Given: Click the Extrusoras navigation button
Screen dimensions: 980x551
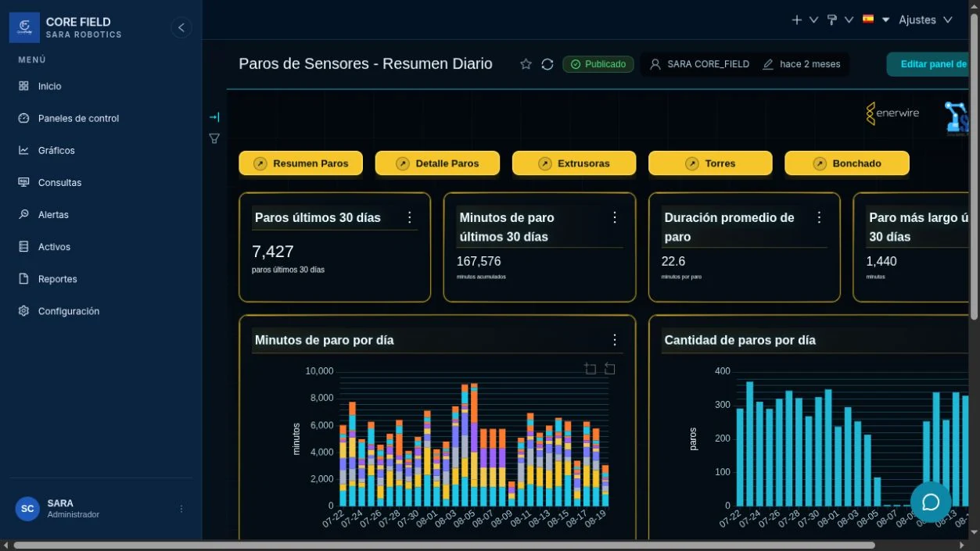Looking at the screenshot, I should pos(573,163).
